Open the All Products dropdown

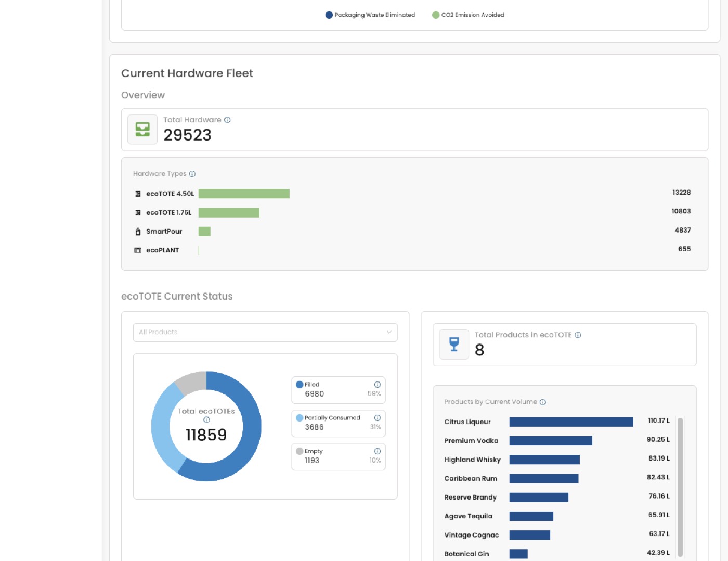pyautogui.click(x=265, y=332)
